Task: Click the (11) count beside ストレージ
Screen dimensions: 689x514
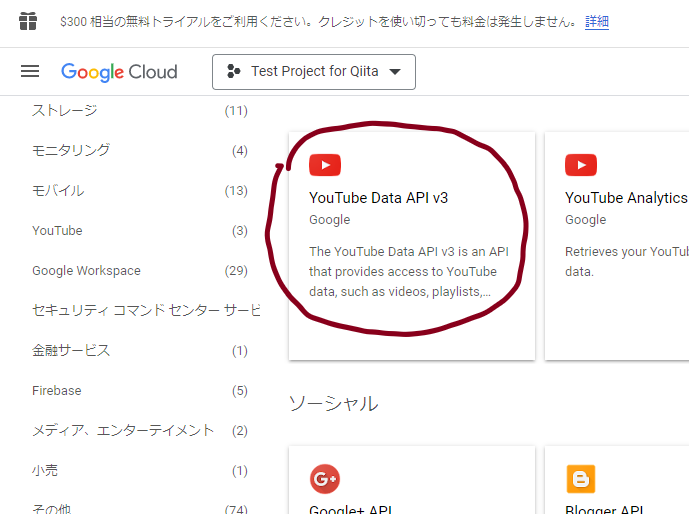Action: [x=236, y=111]
